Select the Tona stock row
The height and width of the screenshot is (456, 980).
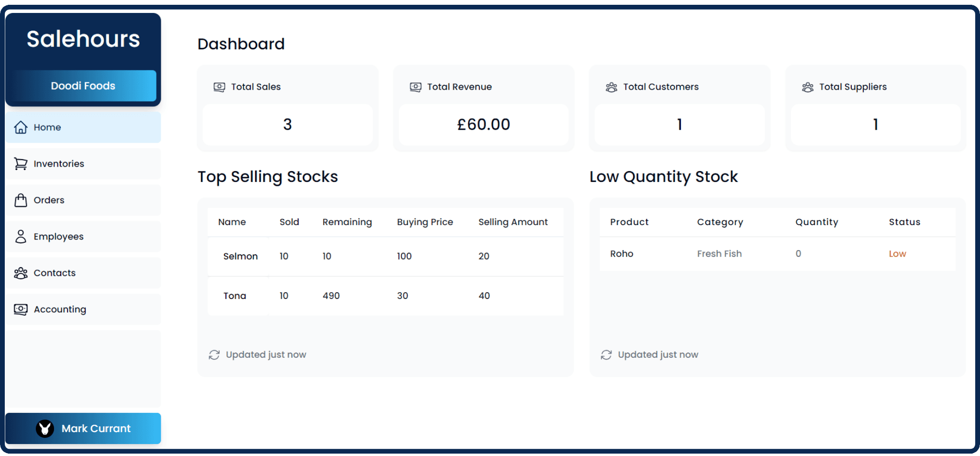385,296
